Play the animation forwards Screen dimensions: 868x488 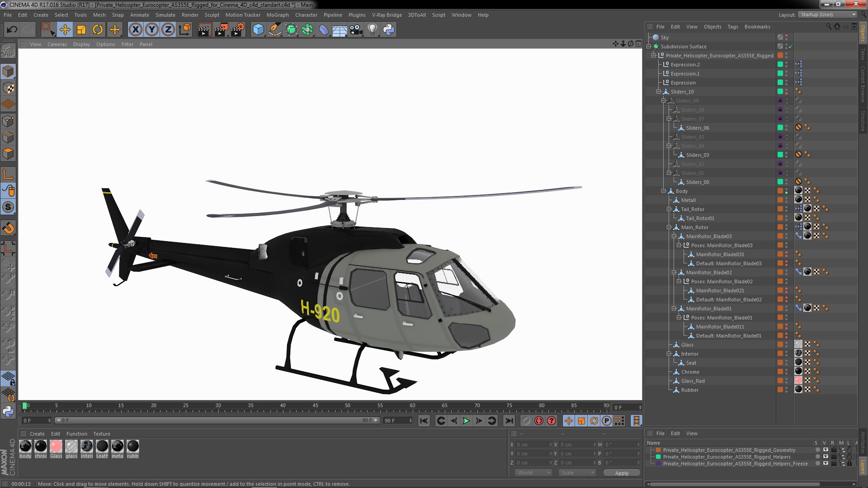[x=466, y=421]
